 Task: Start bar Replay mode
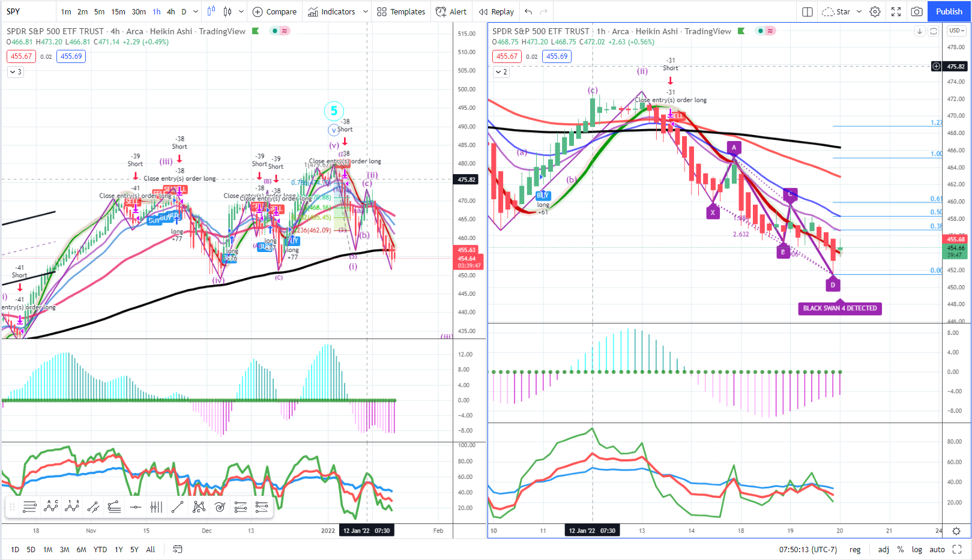pyautogui.click(x=497, y=11)
